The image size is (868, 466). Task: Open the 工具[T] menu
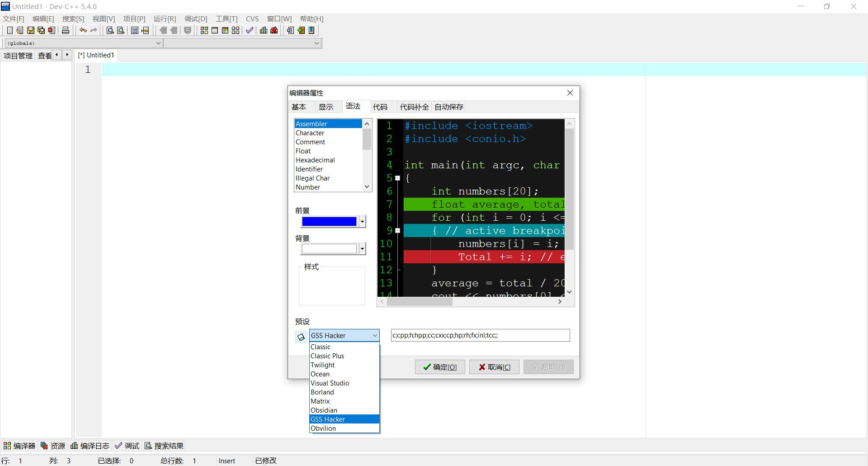[x=227, y=19]
